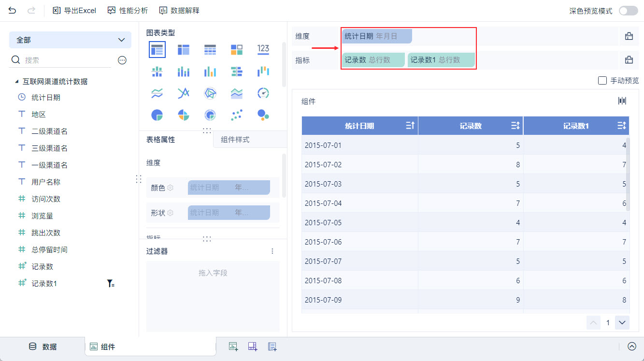Sort by the 统计日期 column header icon
Image resolution: width=644 pixels, height=361 pixels.
[410, 126]
